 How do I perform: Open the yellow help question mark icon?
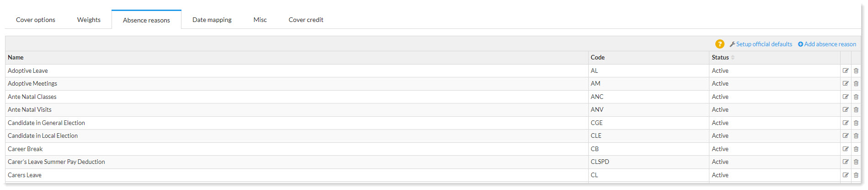click(x=719, y=44)
